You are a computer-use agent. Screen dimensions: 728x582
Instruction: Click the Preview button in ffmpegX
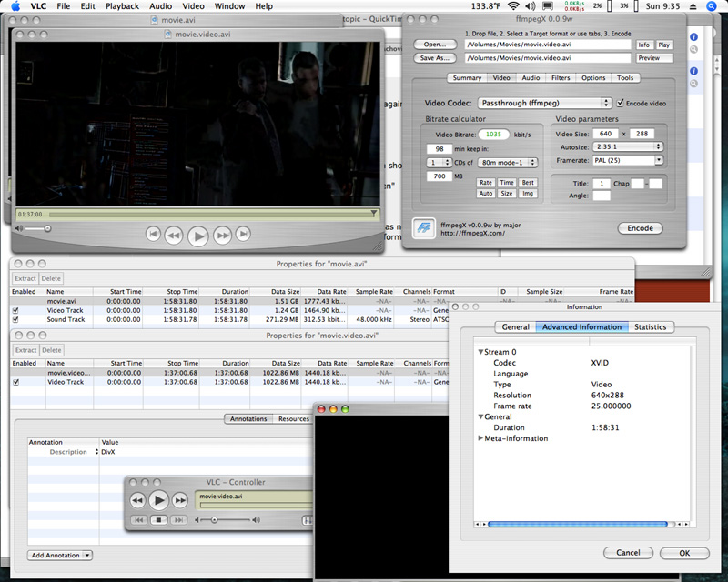654,58
